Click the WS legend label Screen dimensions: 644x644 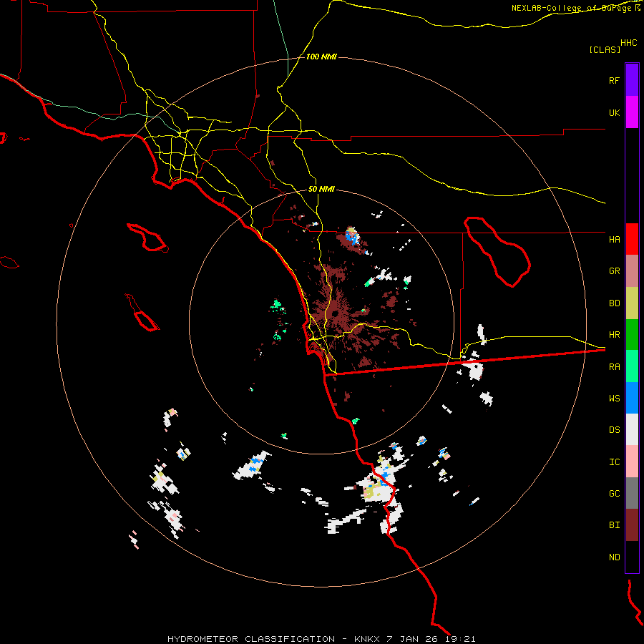[x=614, y=399]
